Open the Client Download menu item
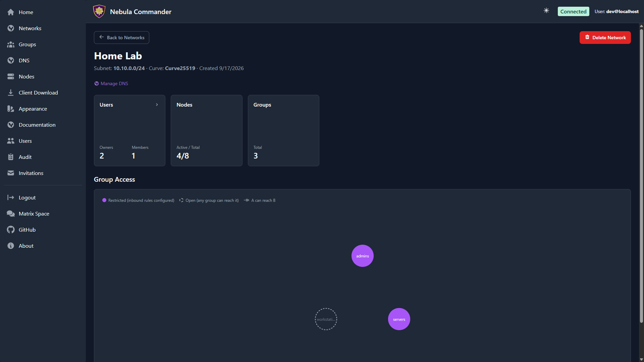The width and height of the screenshot is (644, 362). tap(43, 93)
